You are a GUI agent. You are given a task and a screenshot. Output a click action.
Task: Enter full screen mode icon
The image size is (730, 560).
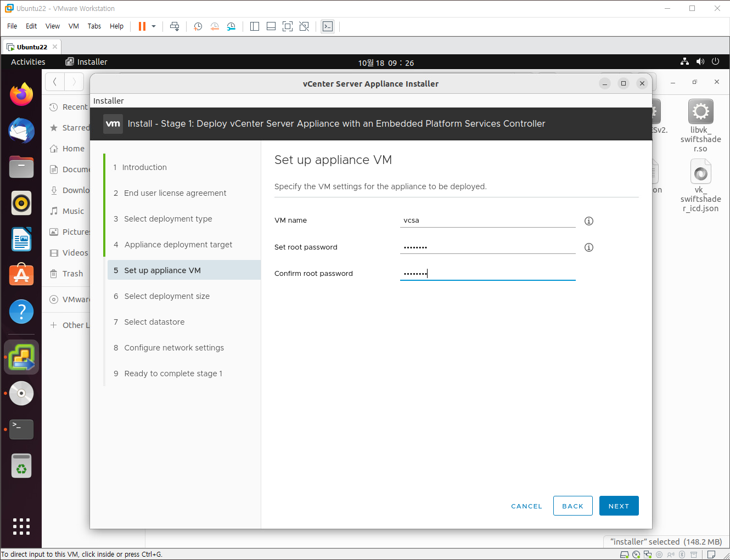click(x=288, y=26)
